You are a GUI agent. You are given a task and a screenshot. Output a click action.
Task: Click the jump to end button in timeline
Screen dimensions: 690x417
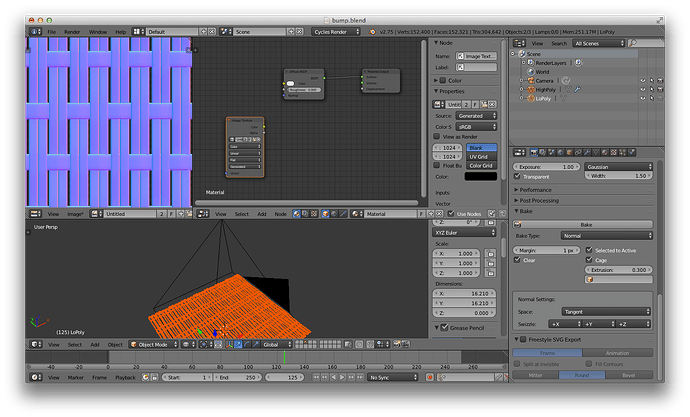(x=360, y=377)
